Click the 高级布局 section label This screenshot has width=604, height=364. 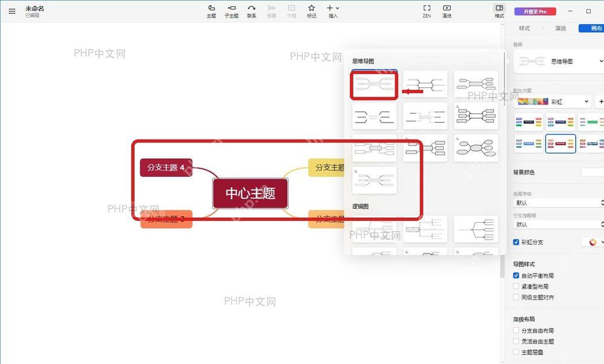click(524, 319)
